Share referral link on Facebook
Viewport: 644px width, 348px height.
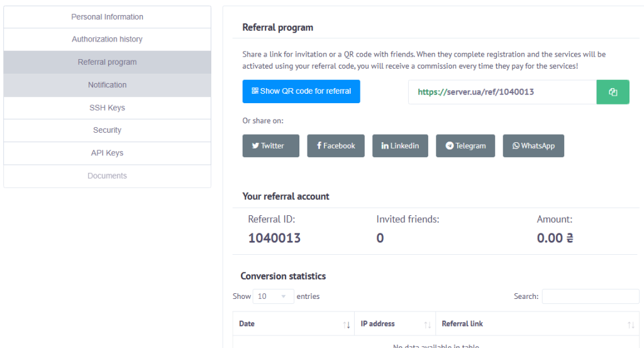pos(336,145)
